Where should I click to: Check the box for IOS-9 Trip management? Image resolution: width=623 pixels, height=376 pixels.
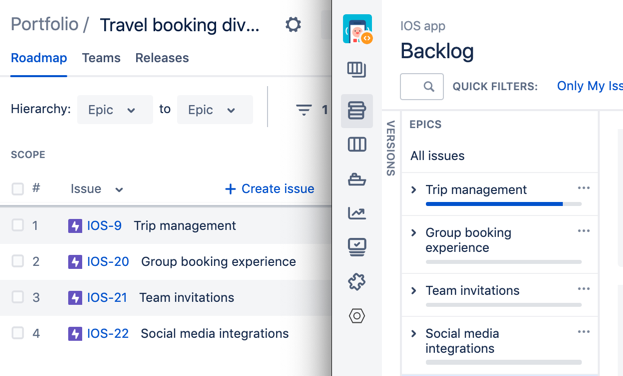[x=17, y=225]
